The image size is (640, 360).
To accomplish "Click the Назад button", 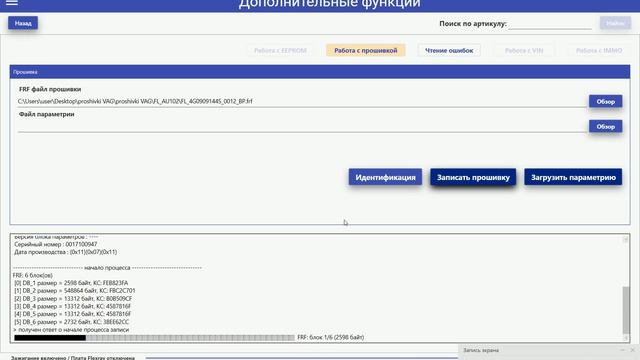I will [23, 23].
